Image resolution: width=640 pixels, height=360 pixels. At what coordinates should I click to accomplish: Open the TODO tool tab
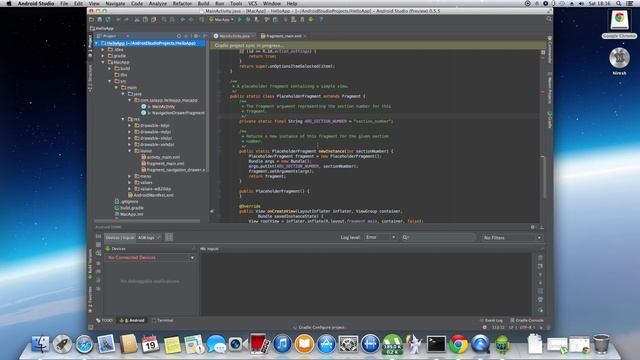104,320
